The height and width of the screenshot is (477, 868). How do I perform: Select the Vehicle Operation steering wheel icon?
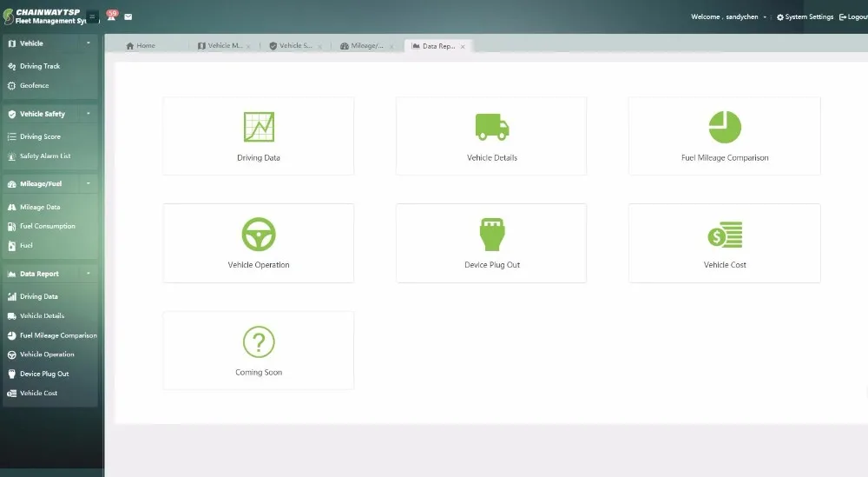[x=259, y=234]
